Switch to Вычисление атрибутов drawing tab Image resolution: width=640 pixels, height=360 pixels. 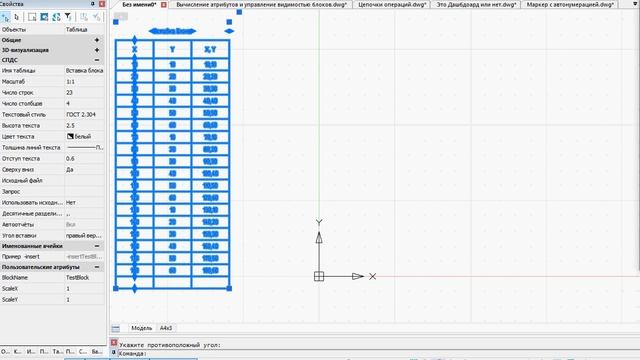pyautogui.click(x=261, y=5)
